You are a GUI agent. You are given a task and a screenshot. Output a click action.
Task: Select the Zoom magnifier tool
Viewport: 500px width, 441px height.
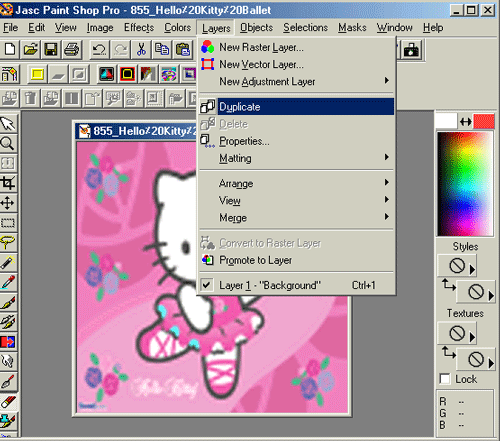pyautogui.click(x=8, y=143)
